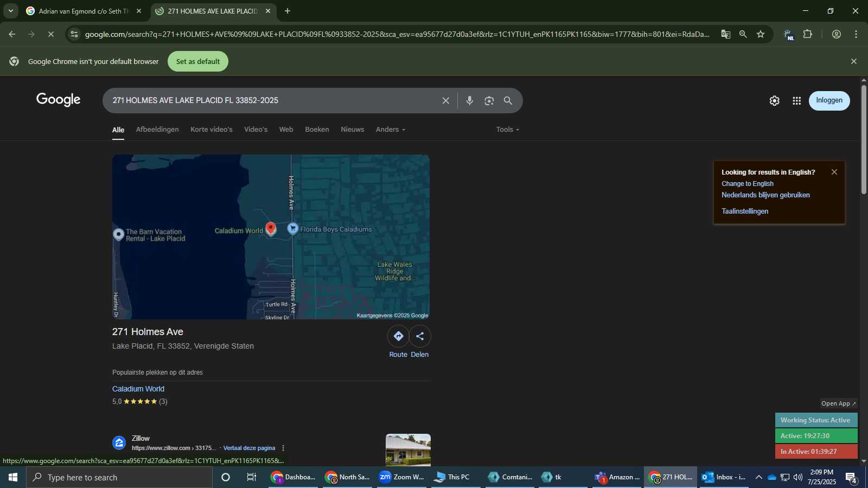Open the NL extension icon

point(789,35)
